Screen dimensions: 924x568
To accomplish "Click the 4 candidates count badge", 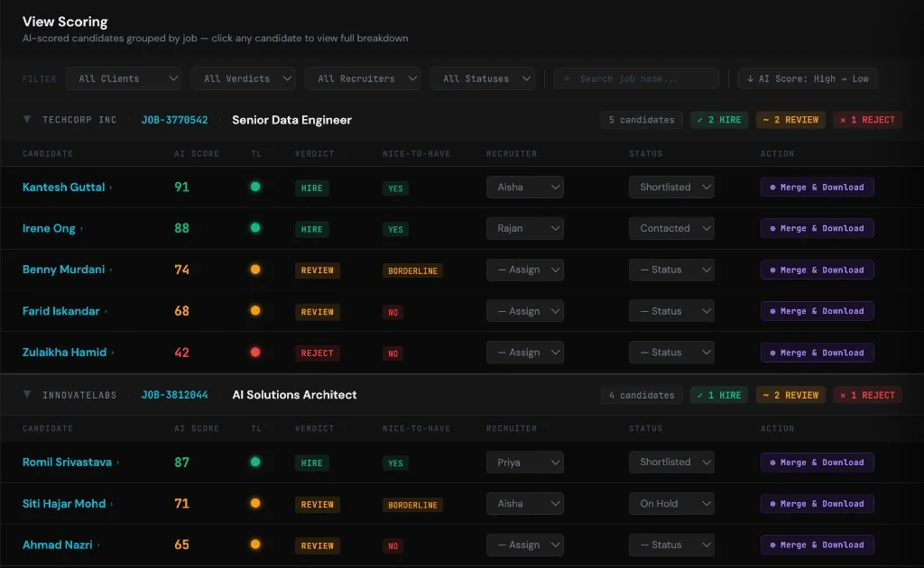I will [x=642, y=395].
